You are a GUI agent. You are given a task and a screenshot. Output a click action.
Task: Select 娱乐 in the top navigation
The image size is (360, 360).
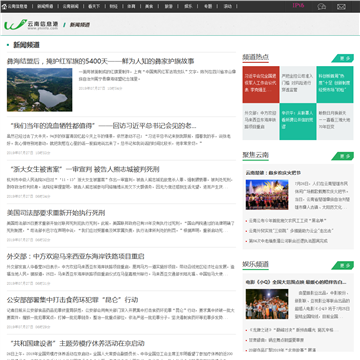pyautogui.click(x=188, y=6)
